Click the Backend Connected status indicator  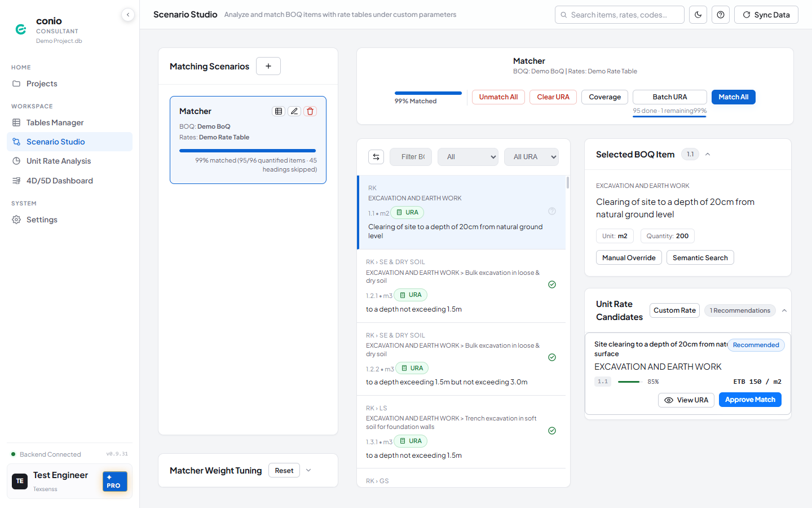coord(46,454)
